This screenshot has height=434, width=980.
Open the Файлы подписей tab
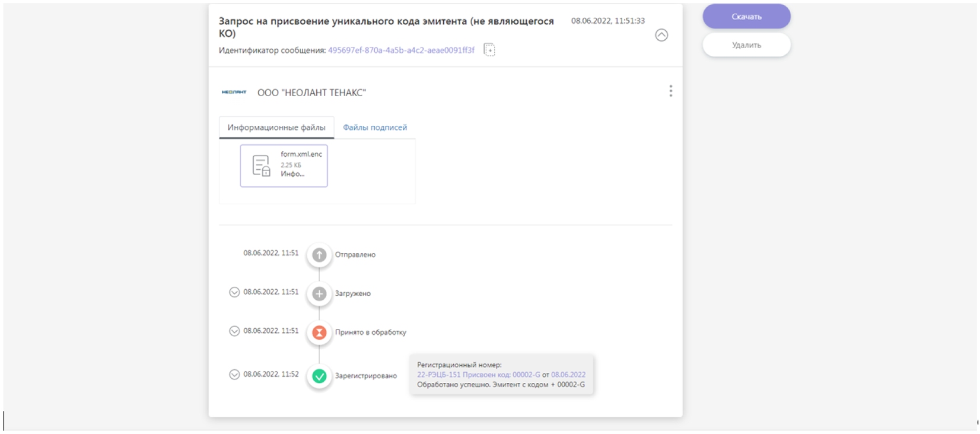[375, 128]
